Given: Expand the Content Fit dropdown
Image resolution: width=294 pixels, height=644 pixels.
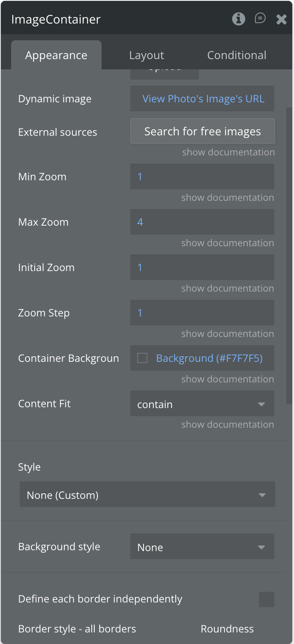Looking at the screenshot, I should pos(202,404).
